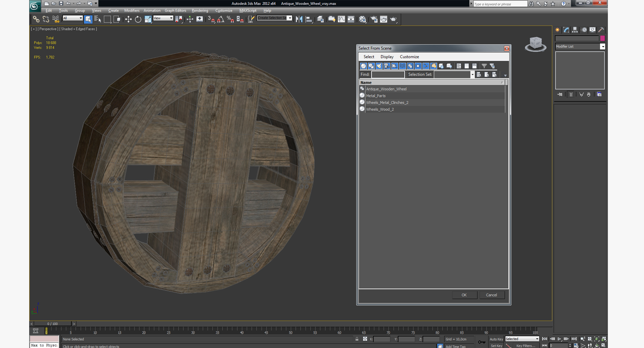The width and height of the screenshot is (644, 348).
Task: Toggle Display Groups filter in dialog
Action: coord(410,66)
